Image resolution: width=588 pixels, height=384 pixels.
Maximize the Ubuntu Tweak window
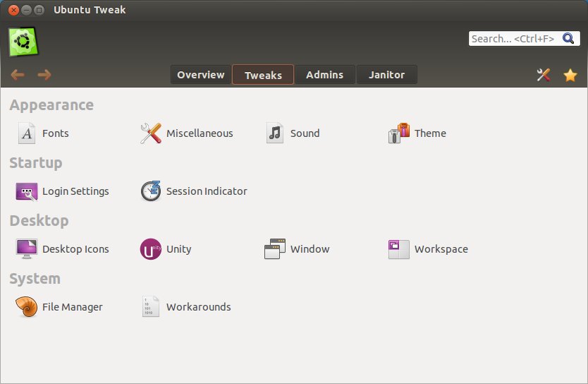click(x=39, y=10)
